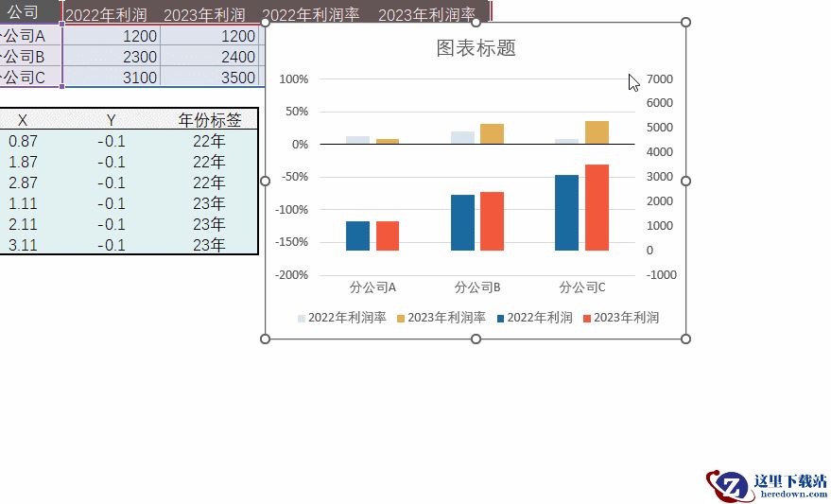Screen dimensions: 831x504
Task: Select the blue 2022 profit bar for 分公司C
Action: tap(566, 213)
